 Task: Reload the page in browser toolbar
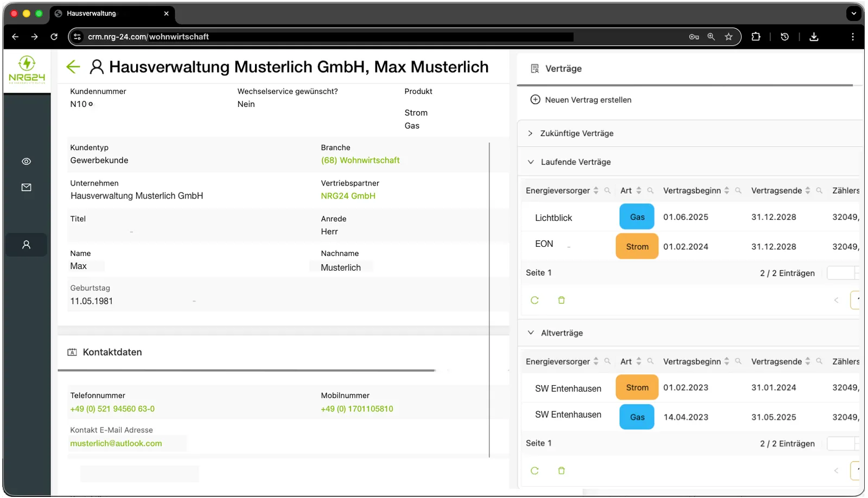point(54,37)
